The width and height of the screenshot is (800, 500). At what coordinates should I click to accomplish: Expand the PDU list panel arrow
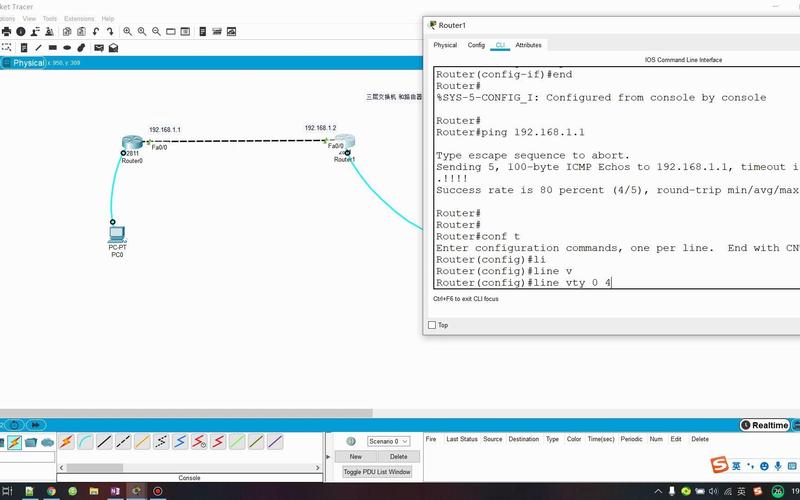tap(328, 457)
